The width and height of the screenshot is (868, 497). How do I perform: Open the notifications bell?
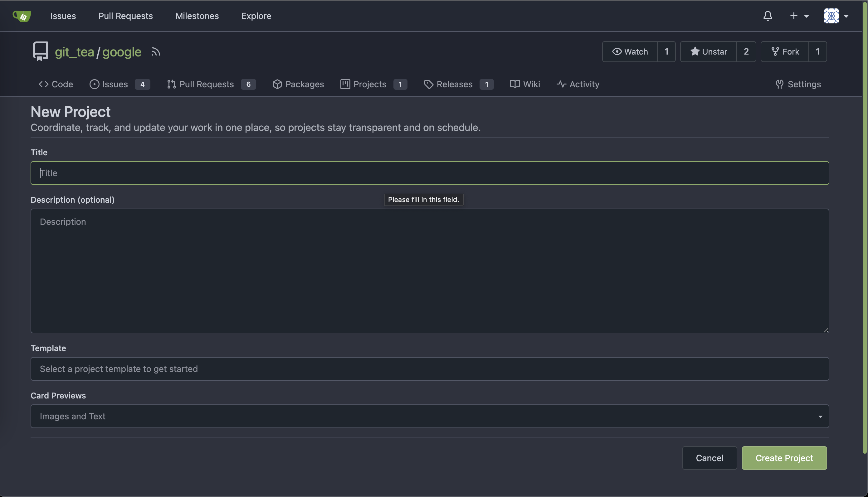click(x=768, y=16)
